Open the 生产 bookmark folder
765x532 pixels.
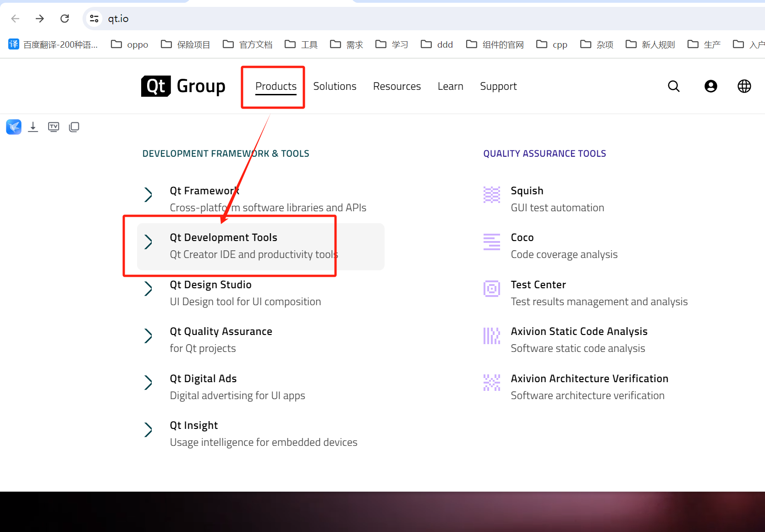(704, 44)
